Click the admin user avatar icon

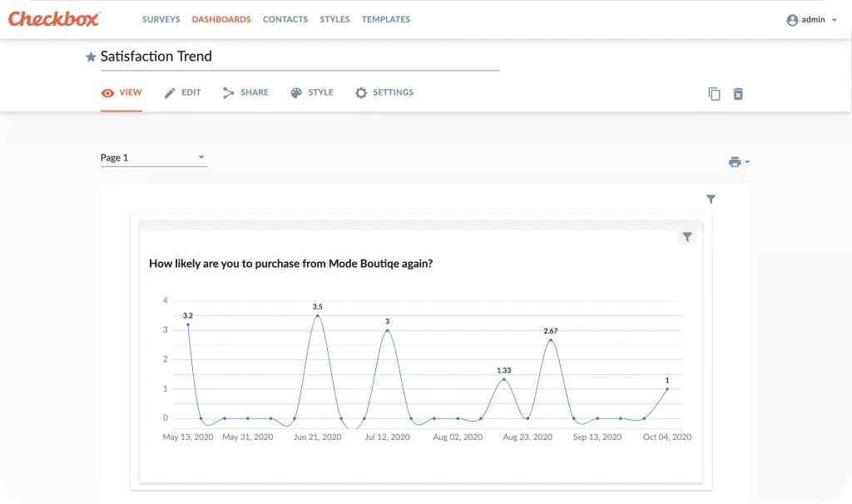coord(792,20)
